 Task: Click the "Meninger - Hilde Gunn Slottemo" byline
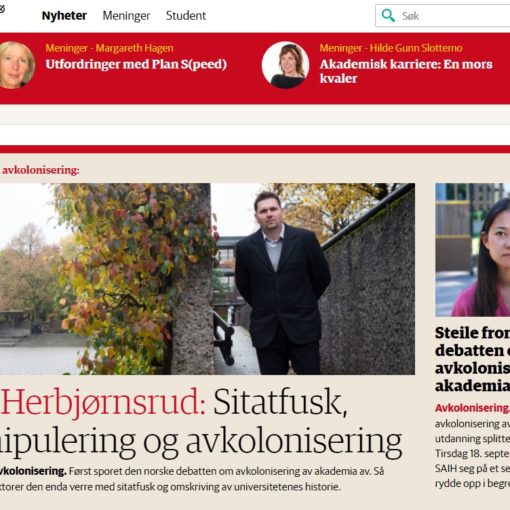[x=391, y=48]
